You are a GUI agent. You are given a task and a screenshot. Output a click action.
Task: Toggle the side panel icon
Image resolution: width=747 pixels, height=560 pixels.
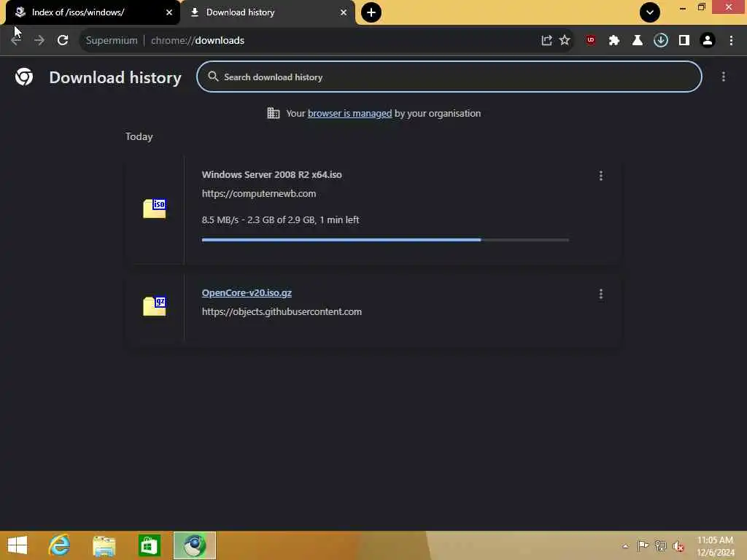pos(684,41)
